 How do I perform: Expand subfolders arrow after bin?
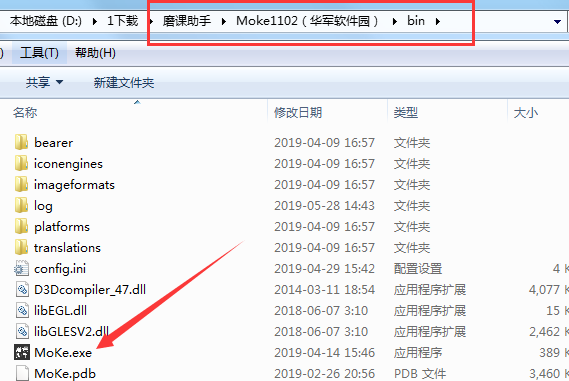[x=438, y=21]
